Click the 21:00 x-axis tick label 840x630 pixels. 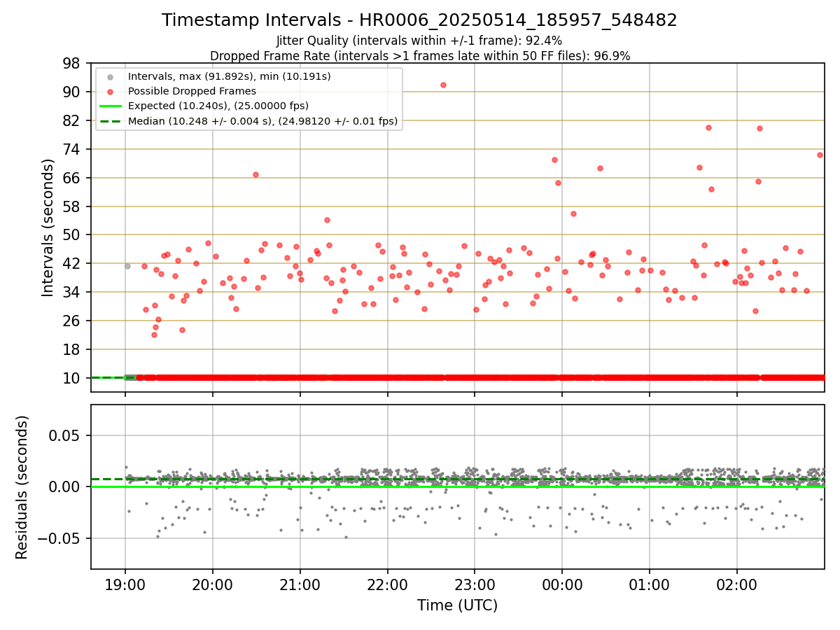pos(300,584)
